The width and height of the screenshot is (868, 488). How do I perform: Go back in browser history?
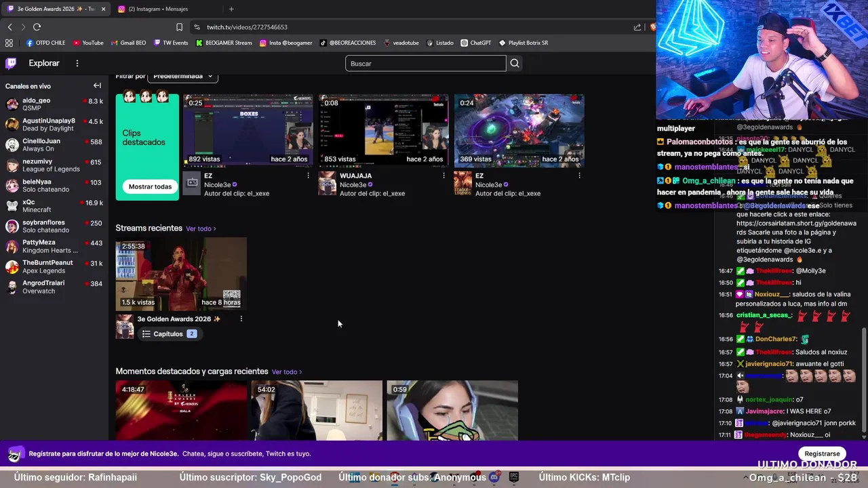[9, 27]
